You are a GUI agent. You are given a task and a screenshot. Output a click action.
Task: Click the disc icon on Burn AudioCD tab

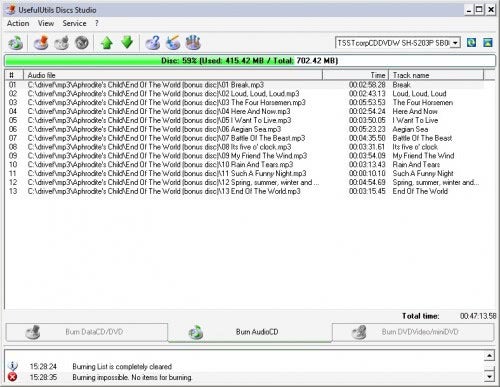[196, 332]
